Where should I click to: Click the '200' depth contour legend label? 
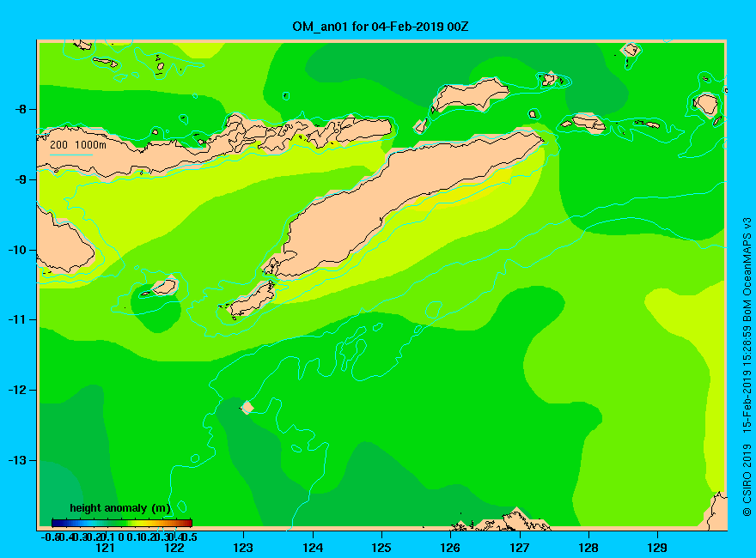click(58, 144)
